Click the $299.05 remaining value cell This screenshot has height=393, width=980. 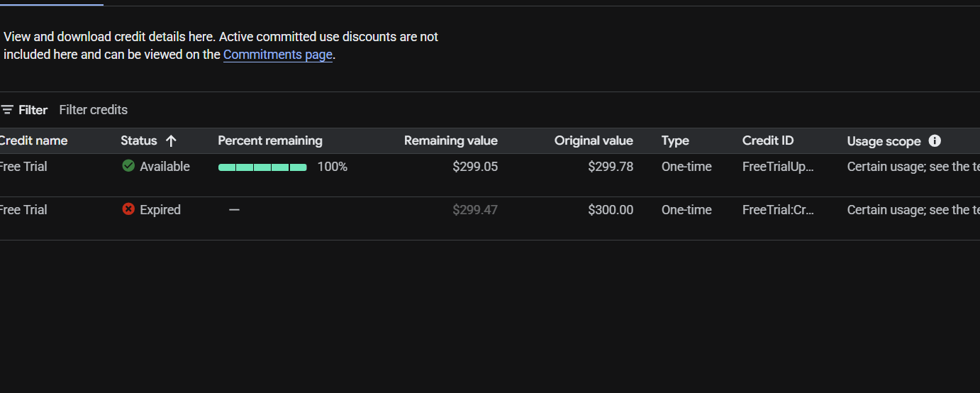(474, 167)
